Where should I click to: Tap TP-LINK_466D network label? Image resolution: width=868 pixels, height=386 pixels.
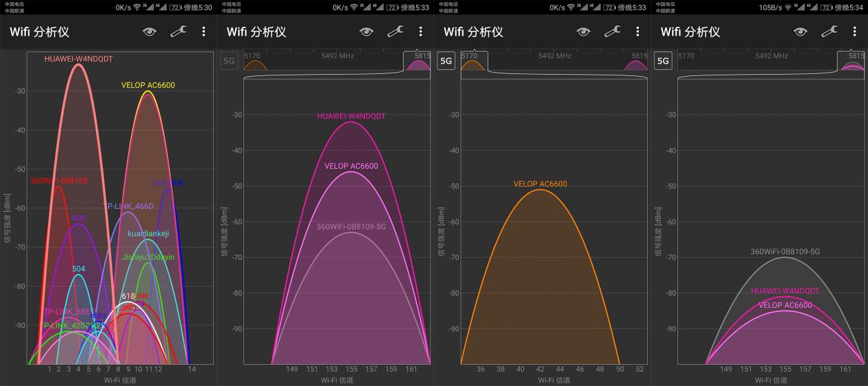coord(129,206)
